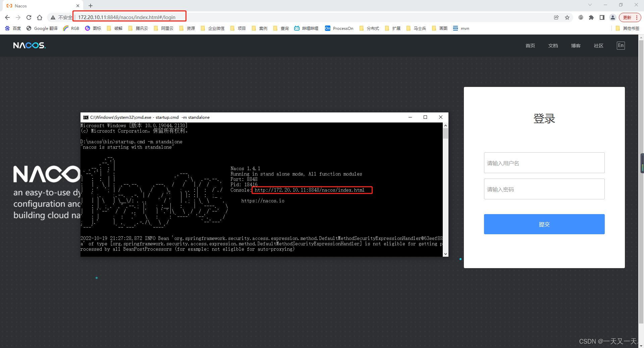The width and height of the screenshot is (644, 348).
Task: Open the 其他书签 folder
Action: (628, 28)
